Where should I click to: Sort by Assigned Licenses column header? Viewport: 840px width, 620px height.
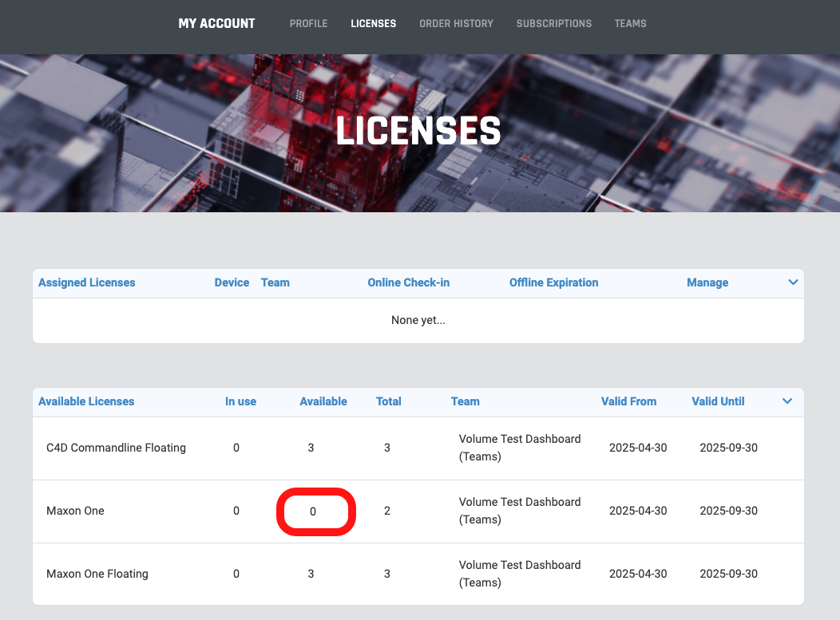pyautogui.click(x=87, y=282)
